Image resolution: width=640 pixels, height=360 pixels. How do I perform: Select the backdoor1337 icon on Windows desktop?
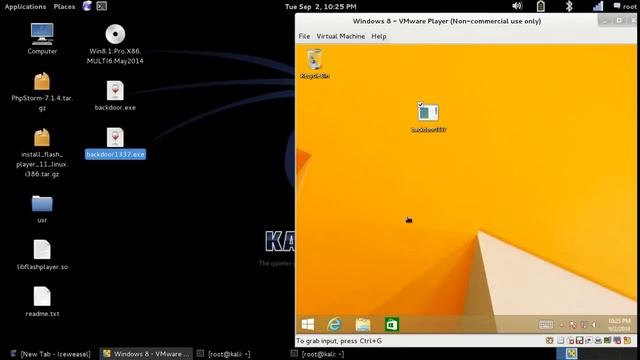[428, 118]
